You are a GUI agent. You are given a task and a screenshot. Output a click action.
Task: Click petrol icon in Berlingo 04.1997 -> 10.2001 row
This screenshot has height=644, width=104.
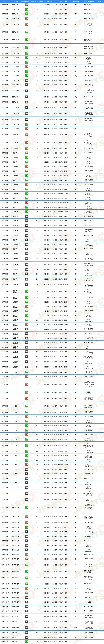point(27,67)
